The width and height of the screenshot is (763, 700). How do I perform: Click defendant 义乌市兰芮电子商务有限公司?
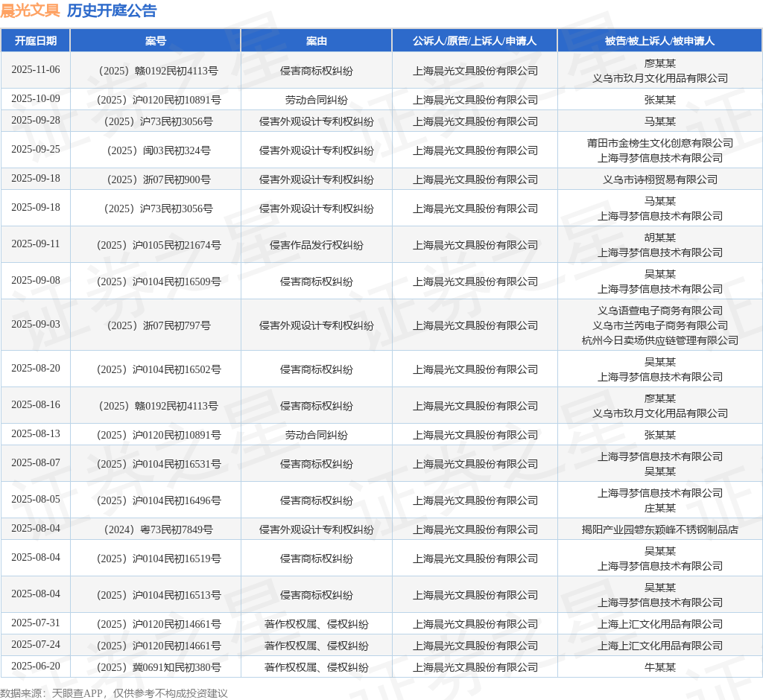coord(660,325)
